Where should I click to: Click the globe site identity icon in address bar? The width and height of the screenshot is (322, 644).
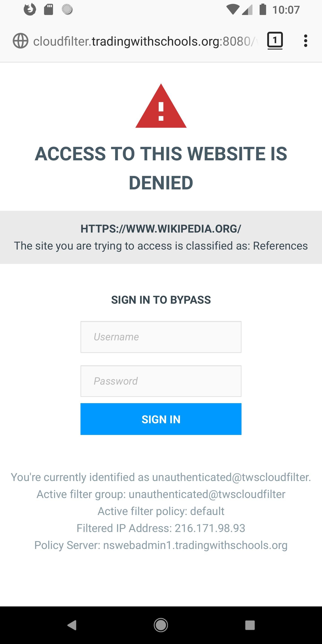coord(21,41)
